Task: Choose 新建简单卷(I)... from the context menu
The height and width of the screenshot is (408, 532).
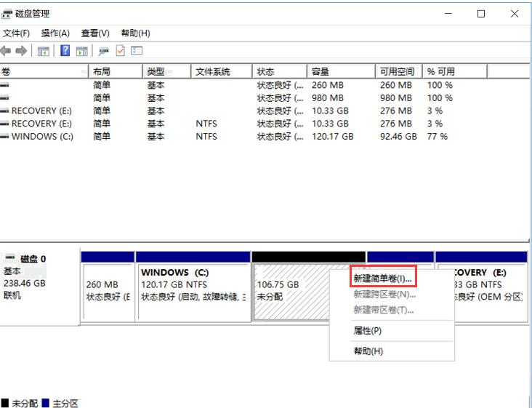Action: coord(383,279)
